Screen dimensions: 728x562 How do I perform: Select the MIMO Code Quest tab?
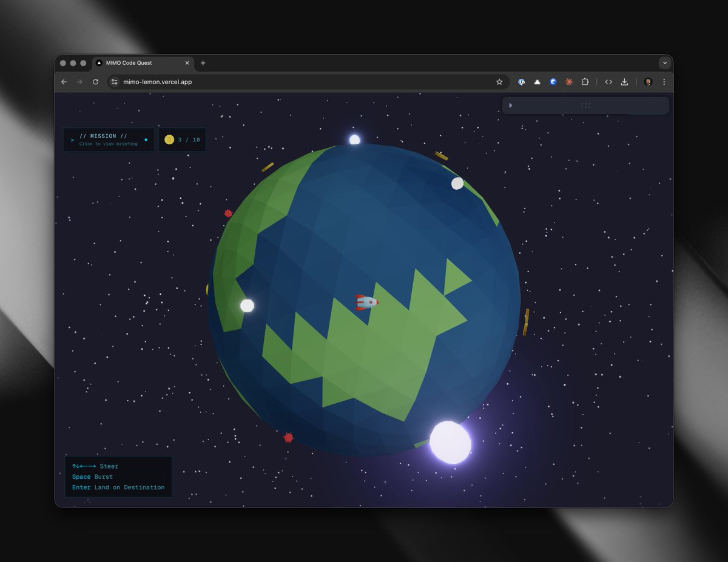click(143, 63)
